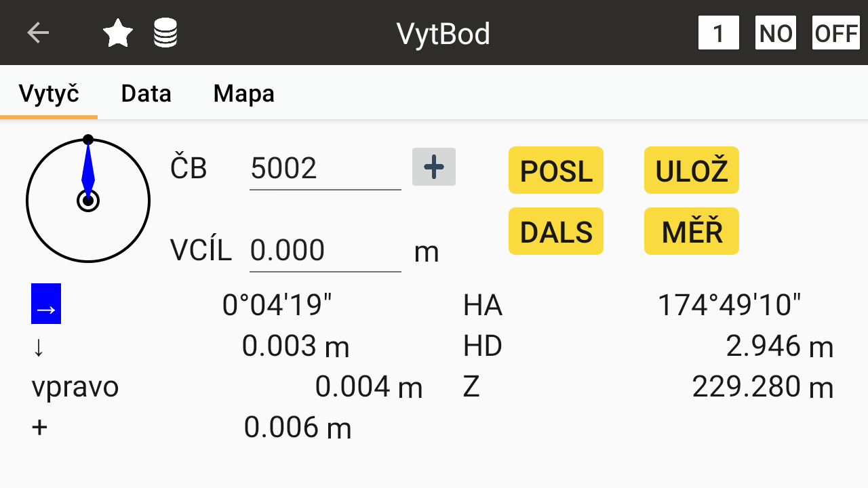Click the blue right-arrow direction icon
This screenshot has width=868, height=488.
click(46, 304)
